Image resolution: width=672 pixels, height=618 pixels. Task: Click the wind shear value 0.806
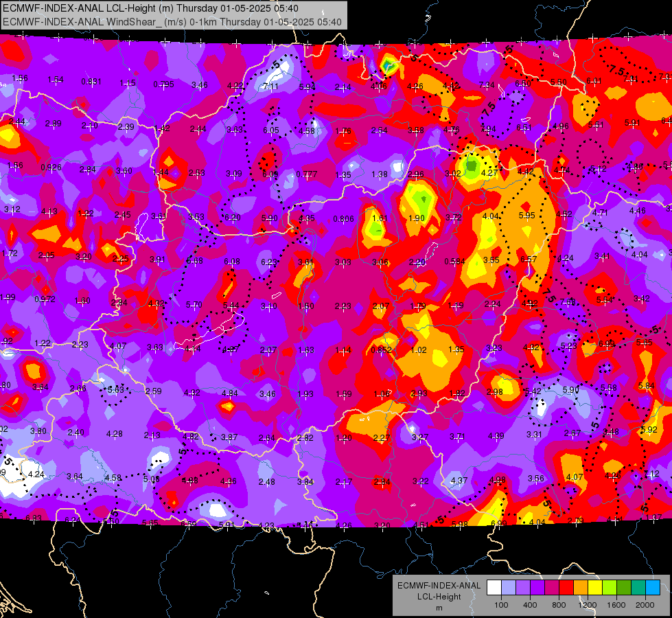[x=344, y=219]
